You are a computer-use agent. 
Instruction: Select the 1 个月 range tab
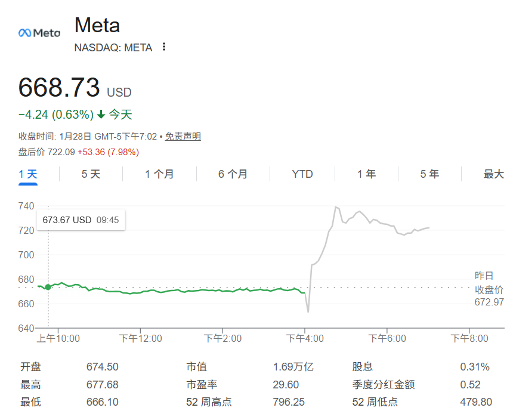click(x=159, y=174)
